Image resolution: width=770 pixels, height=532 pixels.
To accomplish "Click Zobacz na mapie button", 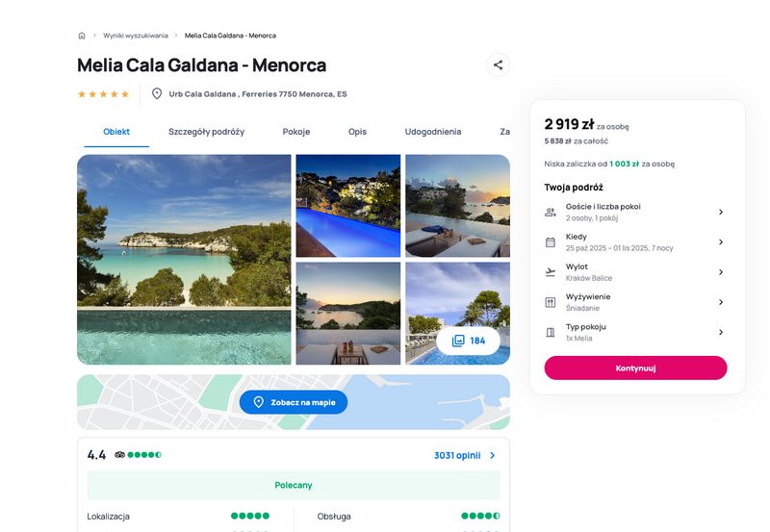I will click(x=294, y=402).
